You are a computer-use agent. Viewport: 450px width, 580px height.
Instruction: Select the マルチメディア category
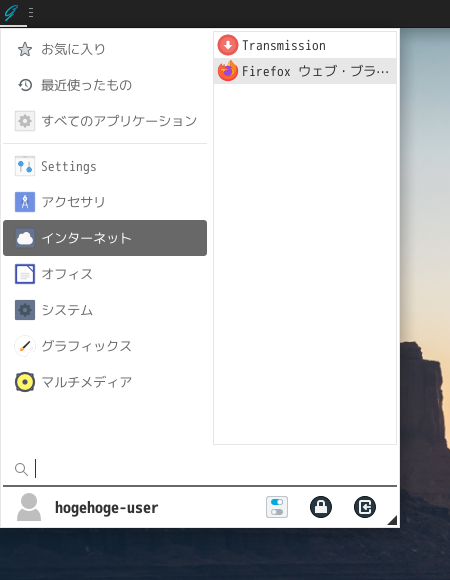coord(105,382)
